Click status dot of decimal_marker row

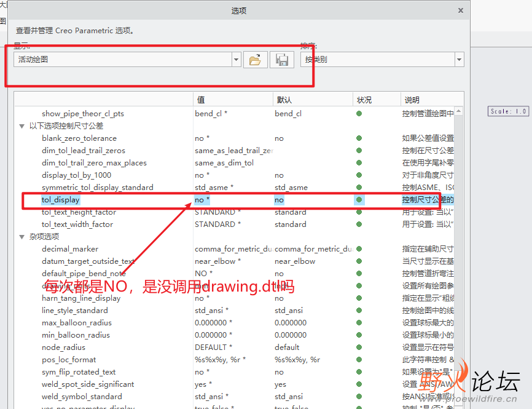[x=359, y=249]
